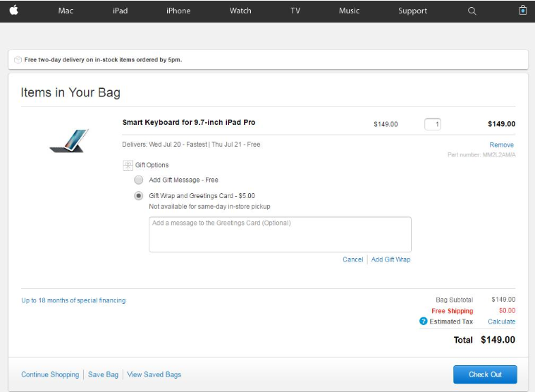Open the Support menu item
The image size is (535, 392).
[412, 11]
